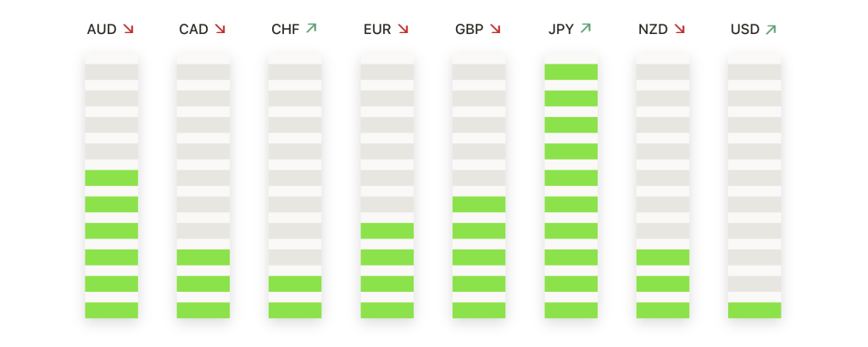Viewport: 868px width, 347px height.
Task: Select the AUD currency label
Action: [x=102, y=30]
